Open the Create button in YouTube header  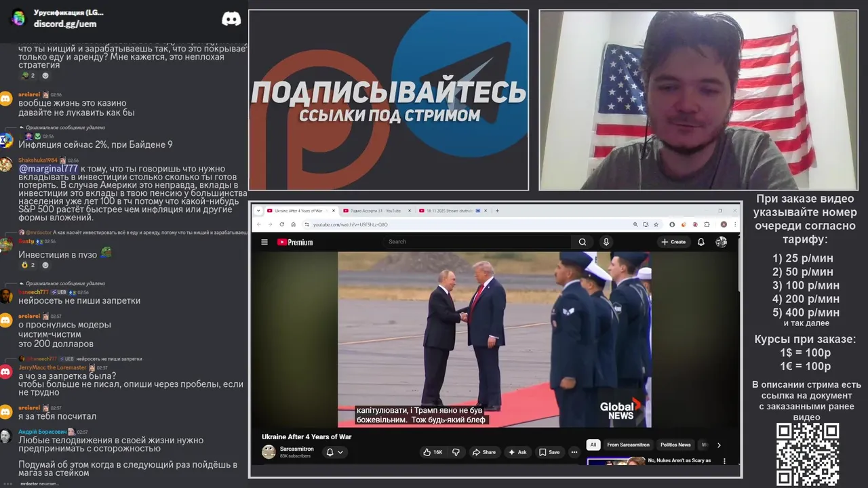[674, 242]
